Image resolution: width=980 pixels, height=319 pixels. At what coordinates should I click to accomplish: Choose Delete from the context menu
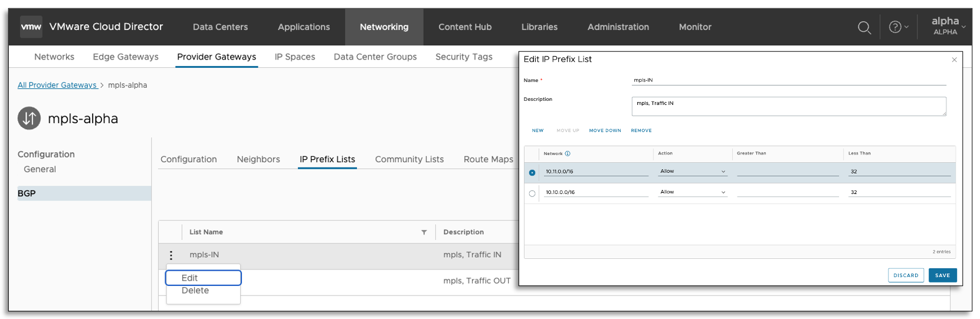(195, 291)
